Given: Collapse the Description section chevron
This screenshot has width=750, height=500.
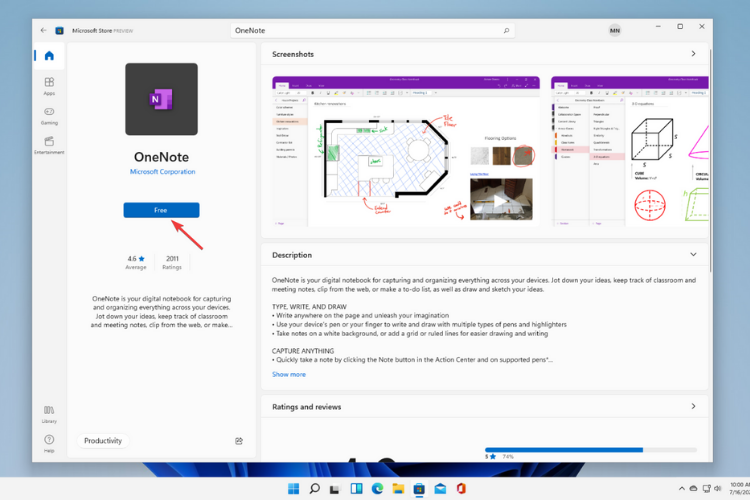Looking at the screenshot, I should pos(693,255).
